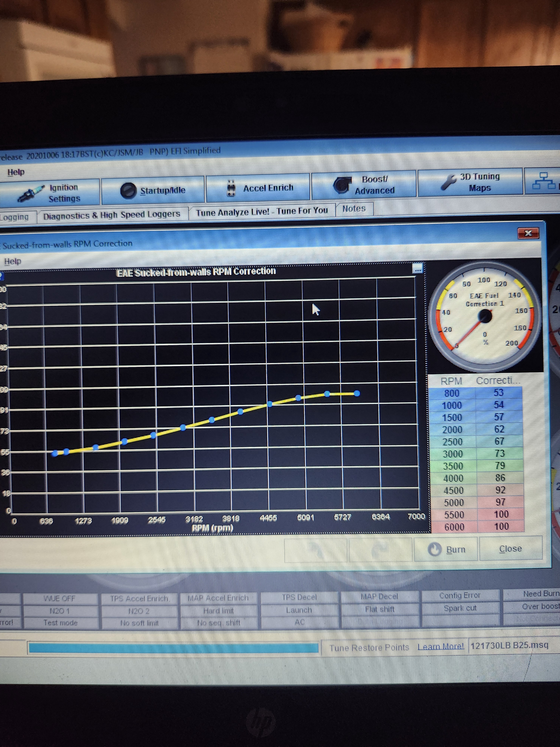560x747 pixels.
Task: Select correction value 54
Action: (x=499, y=405)
